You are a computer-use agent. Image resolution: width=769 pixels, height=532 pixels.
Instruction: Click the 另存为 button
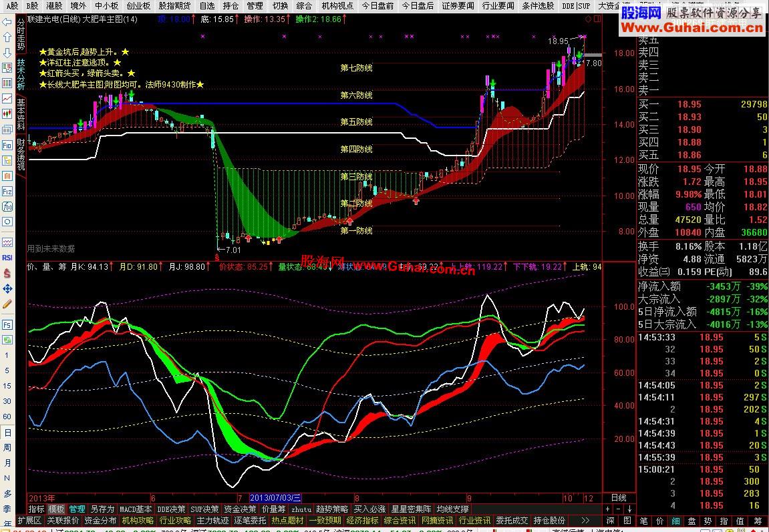tap(102, 509)
